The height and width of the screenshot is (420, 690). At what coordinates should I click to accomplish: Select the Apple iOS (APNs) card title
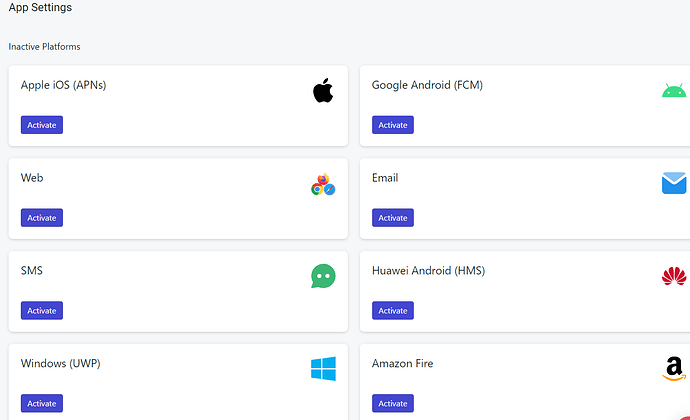coord(63,85)
